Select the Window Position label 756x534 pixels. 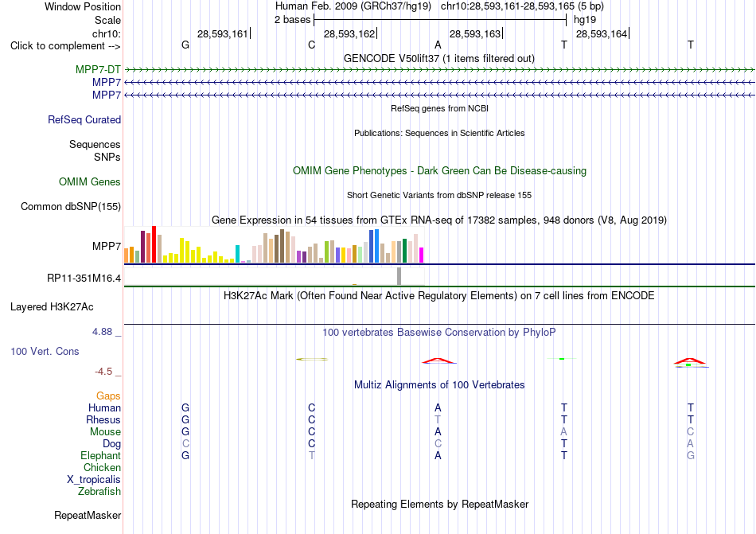83,6
